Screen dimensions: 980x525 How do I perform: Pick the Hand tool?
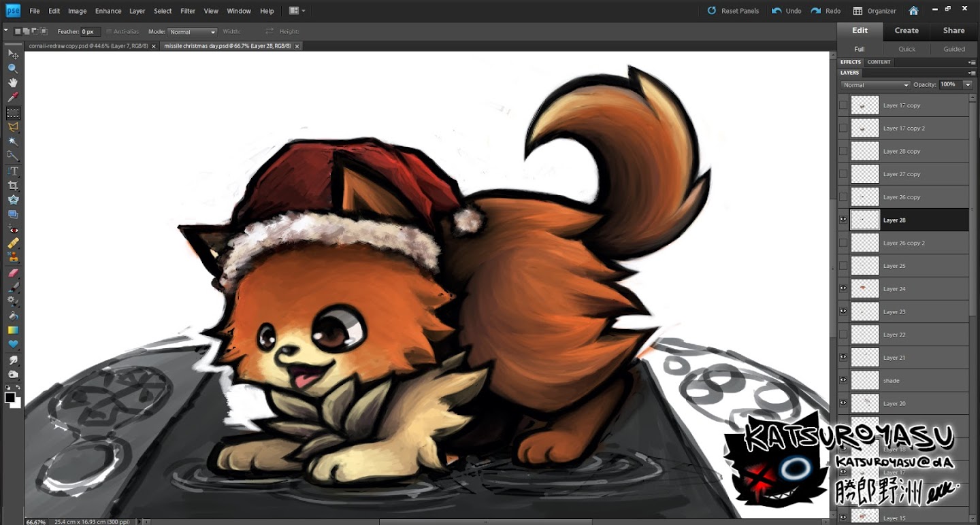coord(13,83)
